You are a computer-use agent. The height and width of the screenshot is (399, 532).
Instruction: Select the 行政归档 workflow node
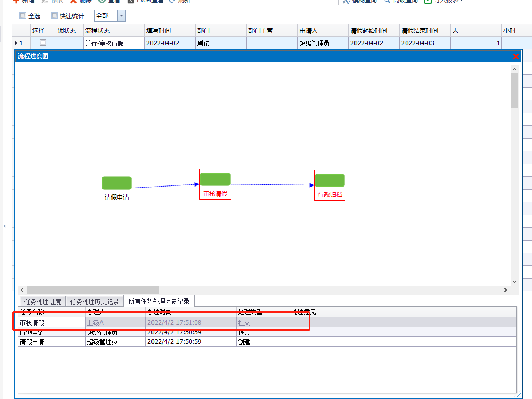click(330, 180)
